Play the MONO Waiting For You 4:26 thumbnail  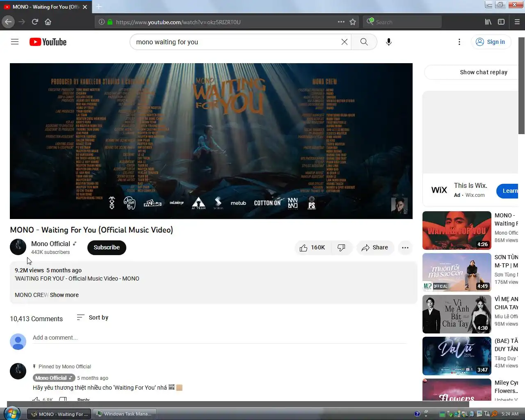point(457,231)
